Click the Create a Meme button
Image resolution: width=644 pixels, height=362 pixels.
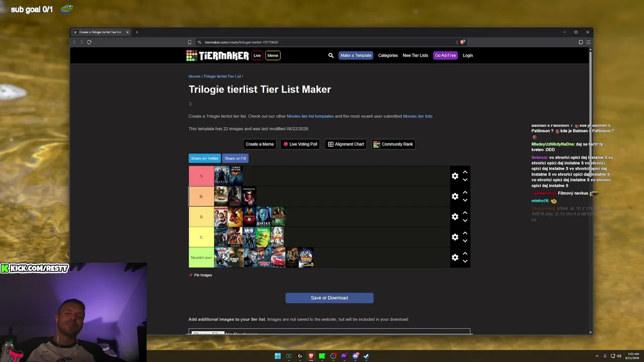pos(260,144)
